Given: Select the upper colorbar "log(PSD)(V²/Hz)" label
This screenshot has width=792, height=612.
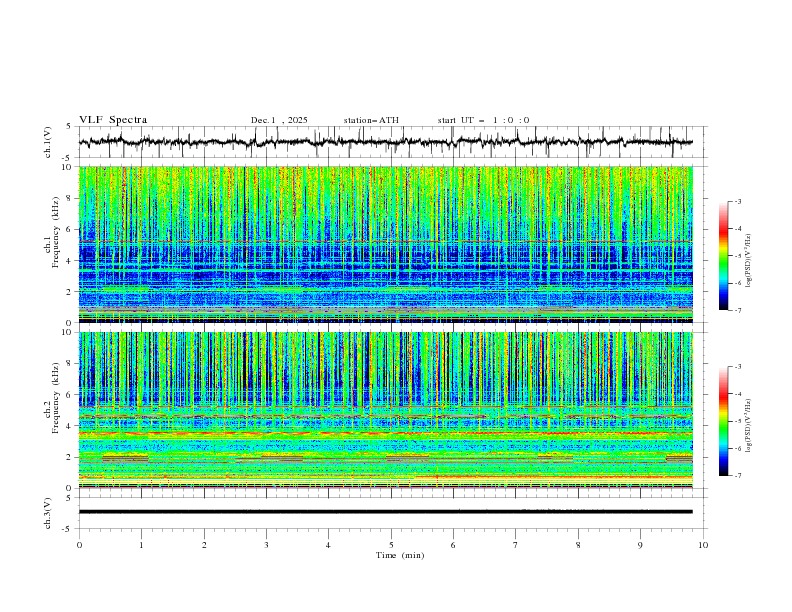Looking at the screenshot, I should tap(748, 261).
